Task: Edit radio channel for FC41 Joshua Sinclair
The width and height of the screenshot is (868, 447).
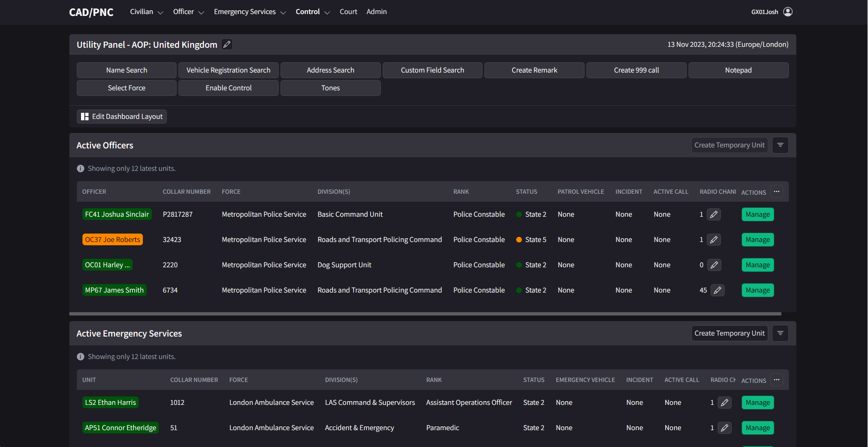Action: 713,214
